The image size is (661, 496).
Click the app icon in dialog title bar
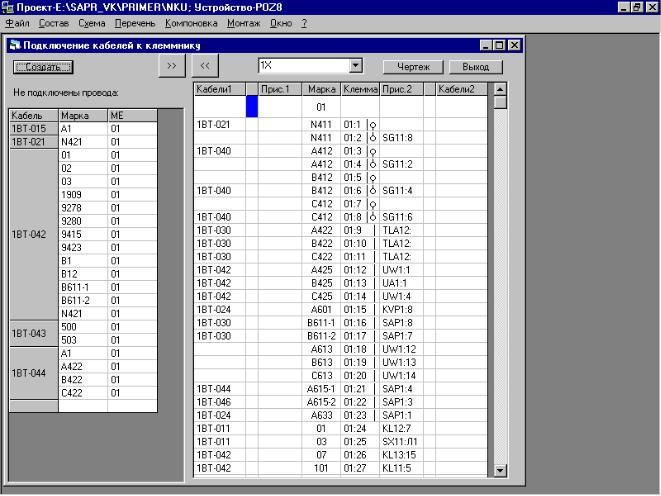pos(14,46)
